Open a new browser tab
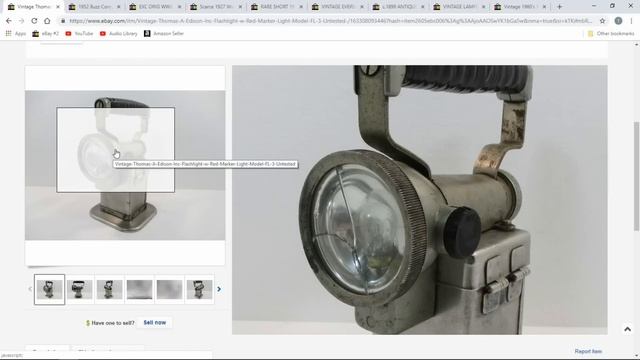 560,7
